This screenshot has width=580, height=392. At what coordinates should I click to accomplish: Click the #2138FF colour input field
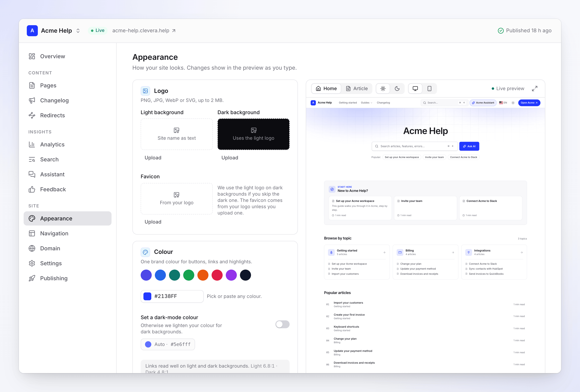172,296
